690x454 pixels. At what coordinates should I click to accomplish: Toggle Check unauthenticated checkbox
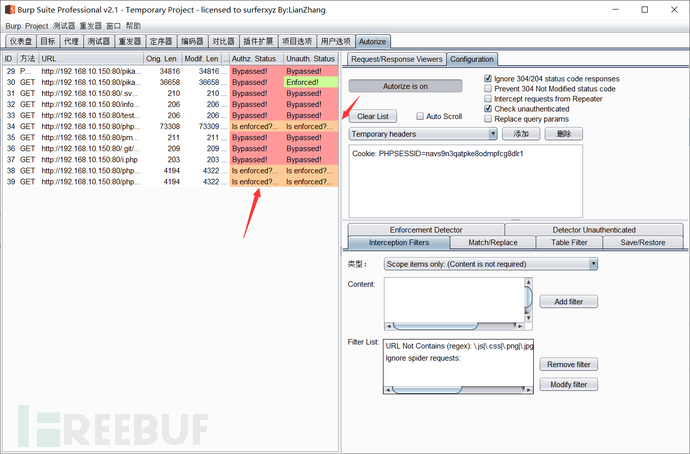coord(488,109)
